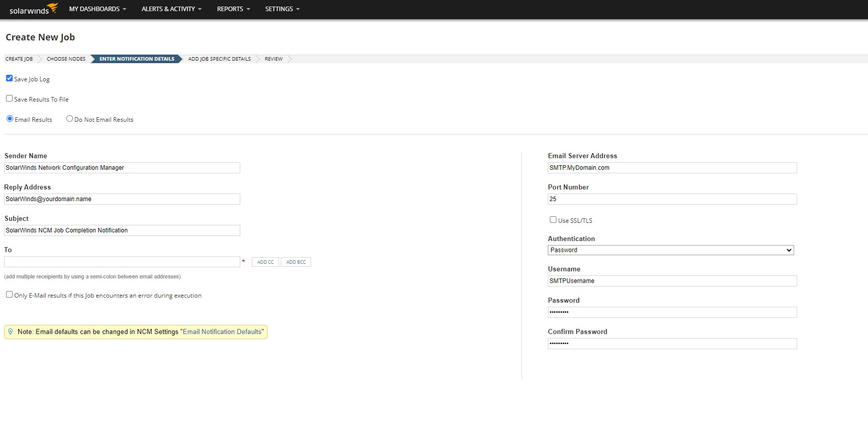
Task: Click the Username field
Action: coord(672,281)
